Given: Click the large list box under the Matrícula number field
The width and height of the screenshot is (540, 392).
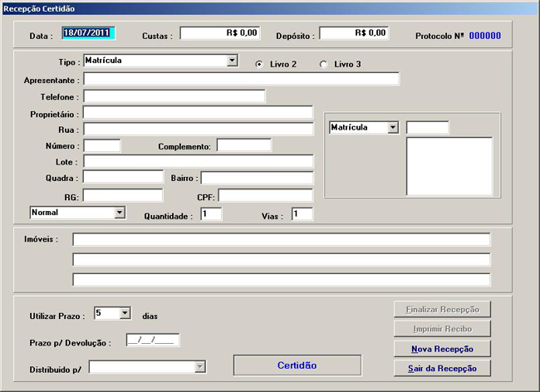Looking at the screenshot, I should pos(449,166).
